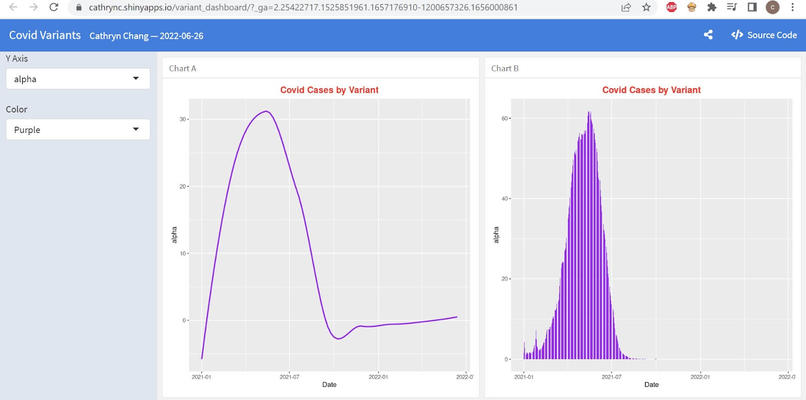Click the share page icon in address bar
The height and width of the screenshot is (400, 806).
626,8
